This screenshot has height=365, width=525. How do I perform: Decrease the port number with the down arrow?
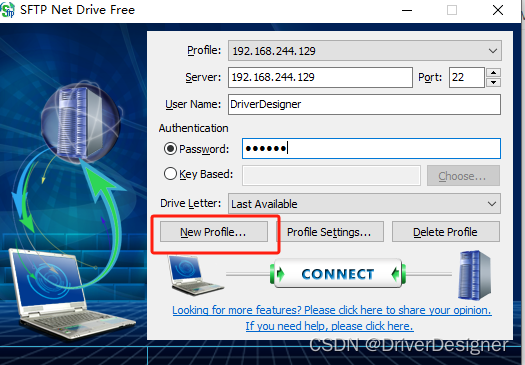pos(494,82)
